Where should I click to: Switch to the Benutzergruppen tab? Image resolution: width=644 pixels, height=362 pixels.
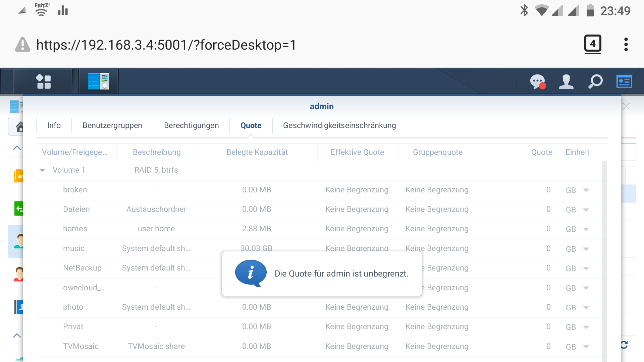coord(112,125)
